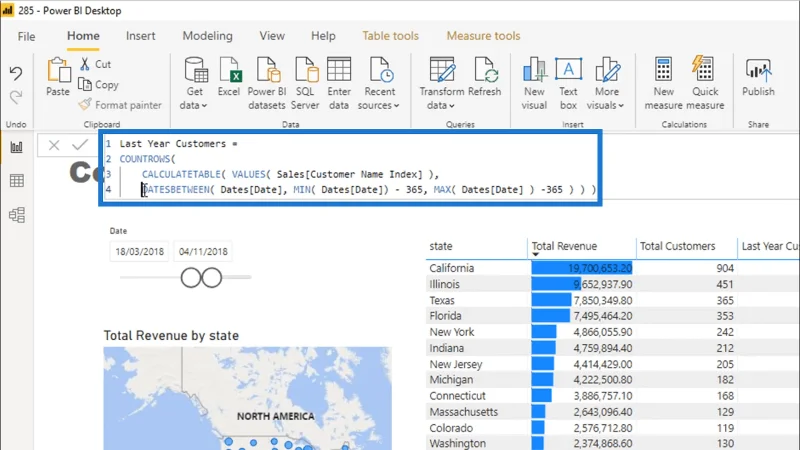
Task: Open the Table tools tab
Action: click(x=390, y=36)
